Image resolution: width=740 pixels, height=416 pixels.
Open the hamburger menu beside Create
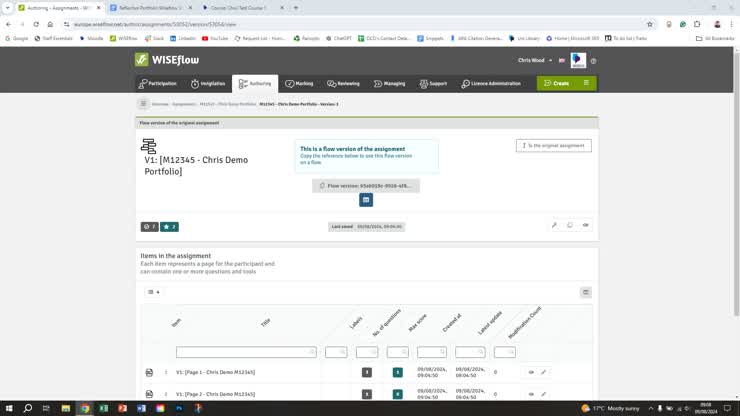coord(586,83)
